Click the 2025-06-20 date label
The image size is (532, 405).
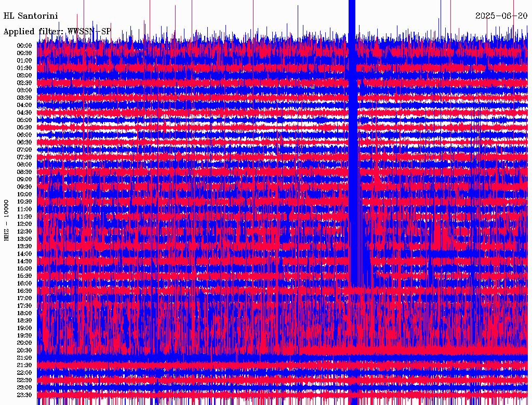tap(501, 16)
